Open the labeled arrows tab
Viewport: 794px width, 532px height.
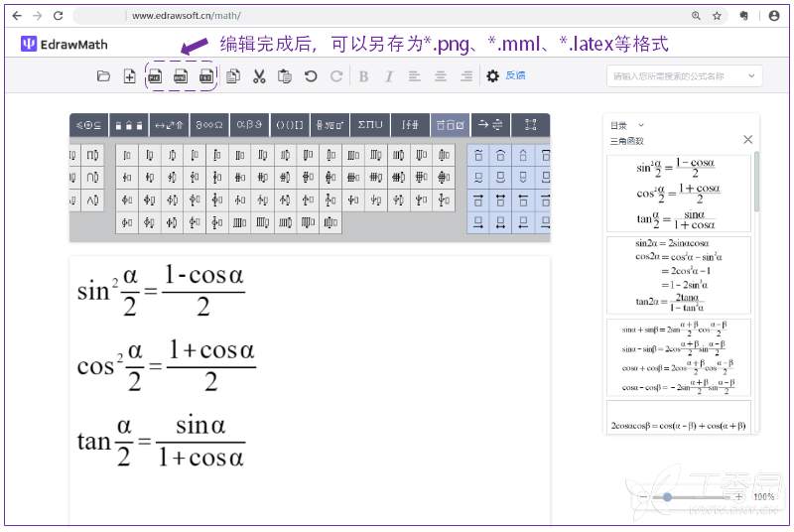[x=490, y=125]
